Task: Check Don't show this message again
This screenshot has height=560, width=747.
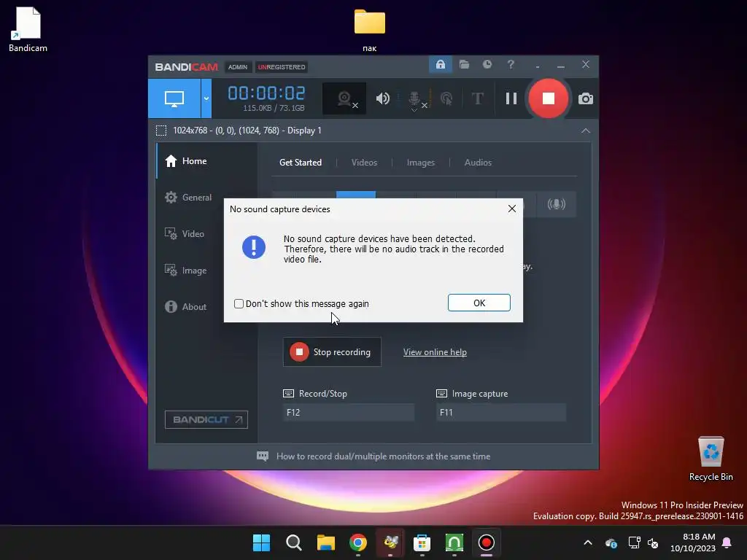Action: [239, 304]
